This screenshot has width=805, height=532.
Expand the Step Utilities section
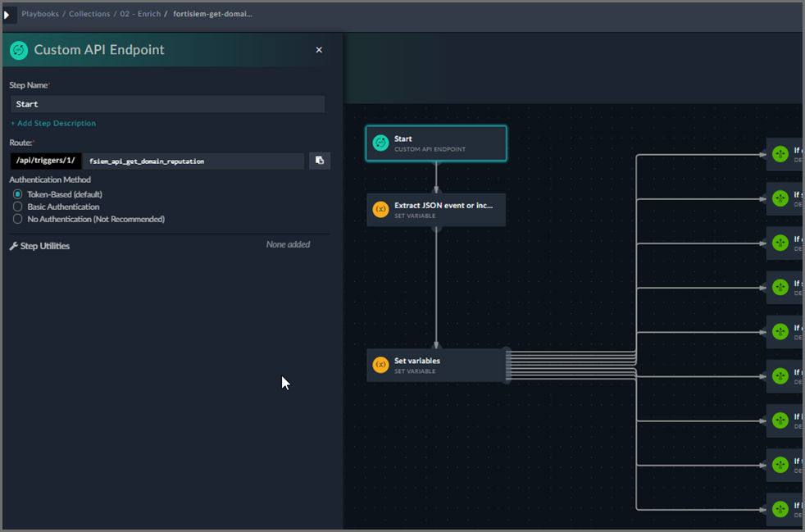45,246
